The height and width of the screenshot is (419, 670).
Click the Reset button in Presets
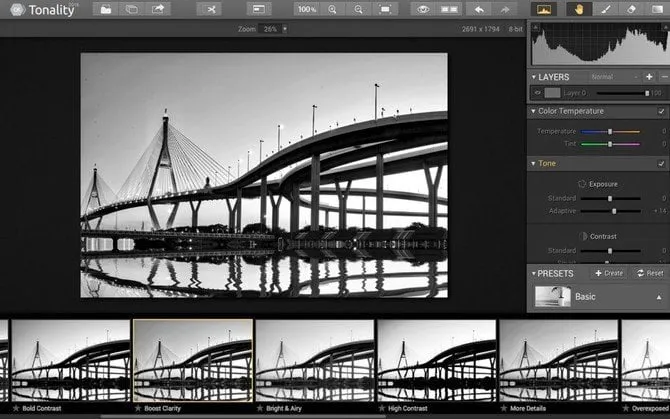click(x=648, y=272)
